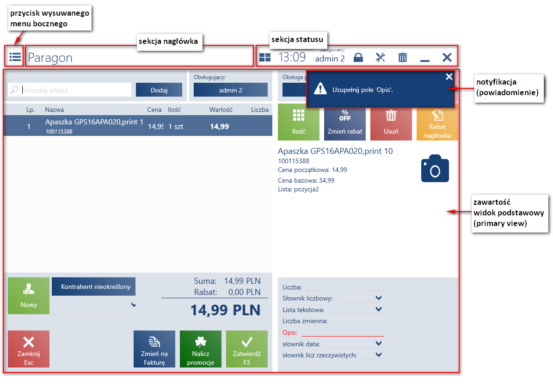
Task: Open settings via wrench and screwdriver icon
Action: click(x=380, y=57)
